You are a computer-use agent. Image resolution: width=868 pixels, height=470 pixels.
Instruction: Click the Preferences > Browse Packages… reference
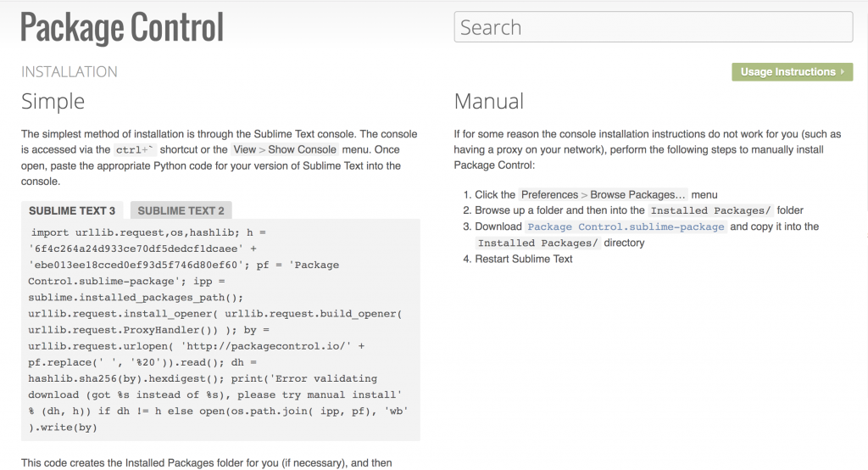(x=604, y=194)
